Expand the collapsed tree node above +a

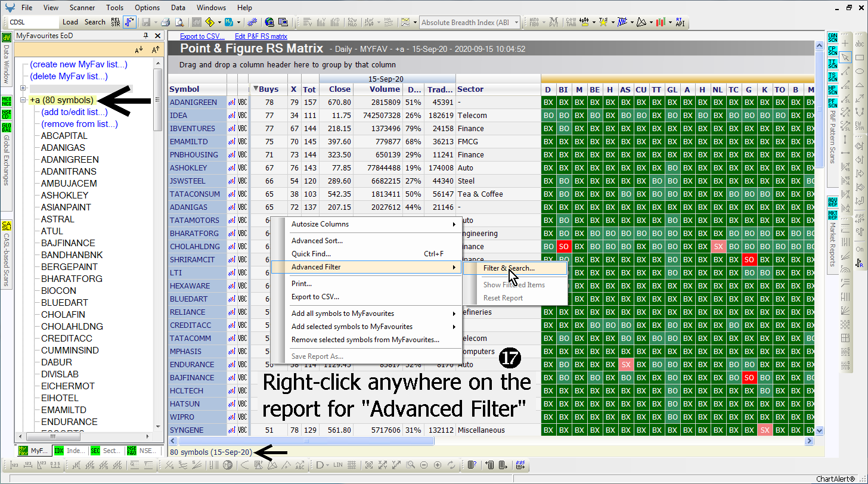(x=23, y=88)
